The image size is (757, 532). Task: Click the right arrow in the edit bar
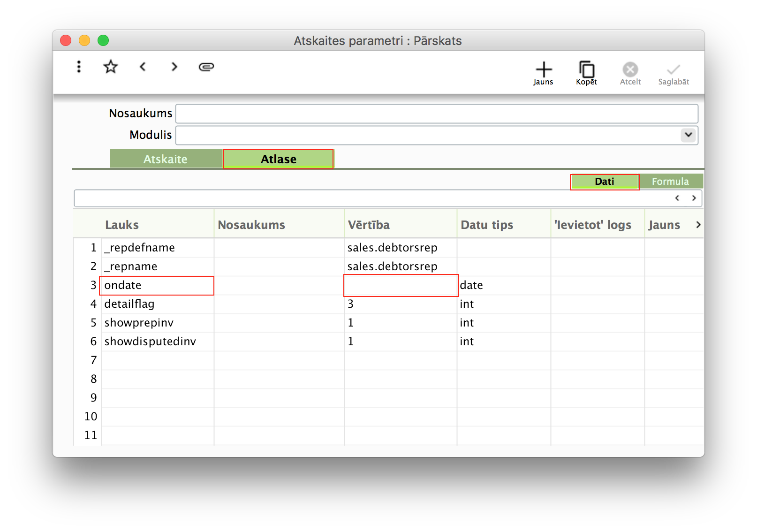[694, 198]
